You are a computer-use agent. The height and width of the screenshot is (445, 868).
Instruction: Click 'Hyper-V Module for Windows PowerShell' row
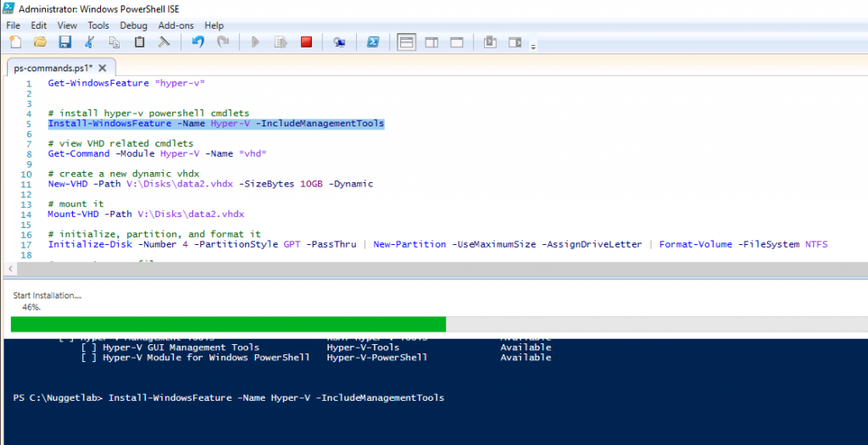315,358
